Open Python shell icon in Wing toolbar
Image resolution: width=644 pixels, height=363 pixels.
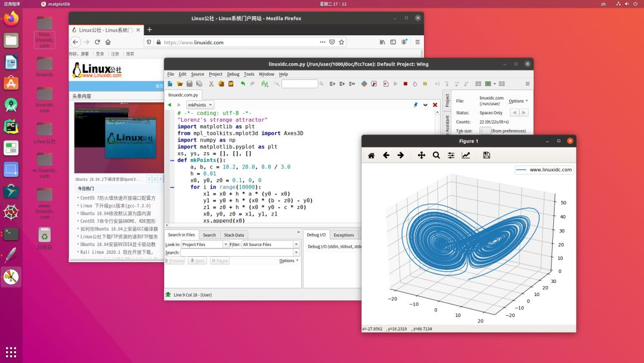(x=364, y=84)
